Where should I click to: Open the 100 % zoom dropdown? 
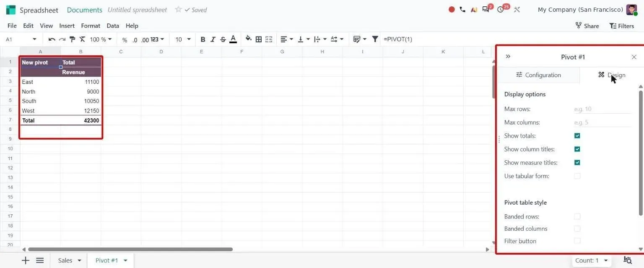click(x=101, y=39)
